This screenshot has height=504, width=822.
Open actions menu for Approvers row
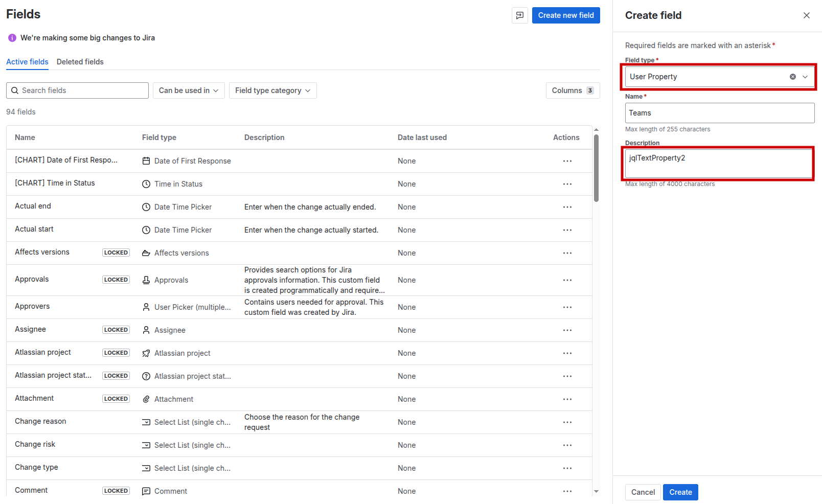click(567, 307)
